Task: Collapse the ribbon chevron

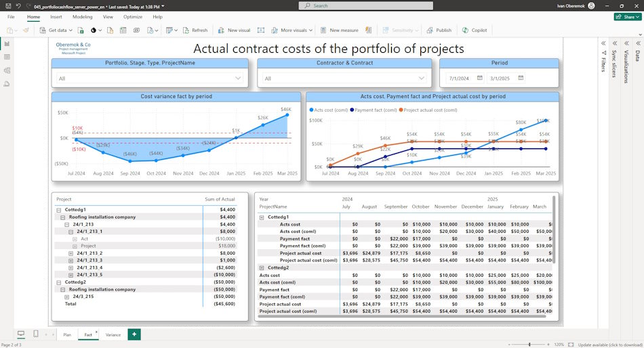Action: [x=640, y=35]
